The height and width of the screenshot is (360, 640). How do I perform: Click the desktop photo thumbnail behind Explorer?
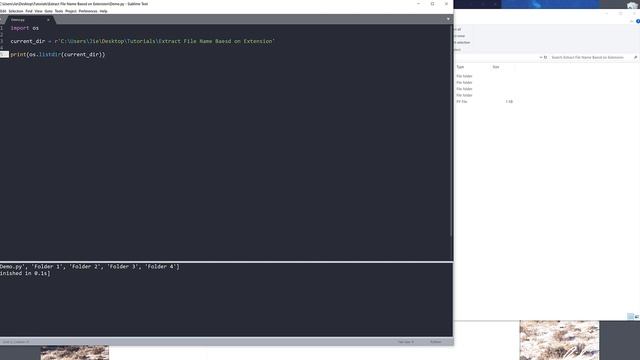coord(559,340)
